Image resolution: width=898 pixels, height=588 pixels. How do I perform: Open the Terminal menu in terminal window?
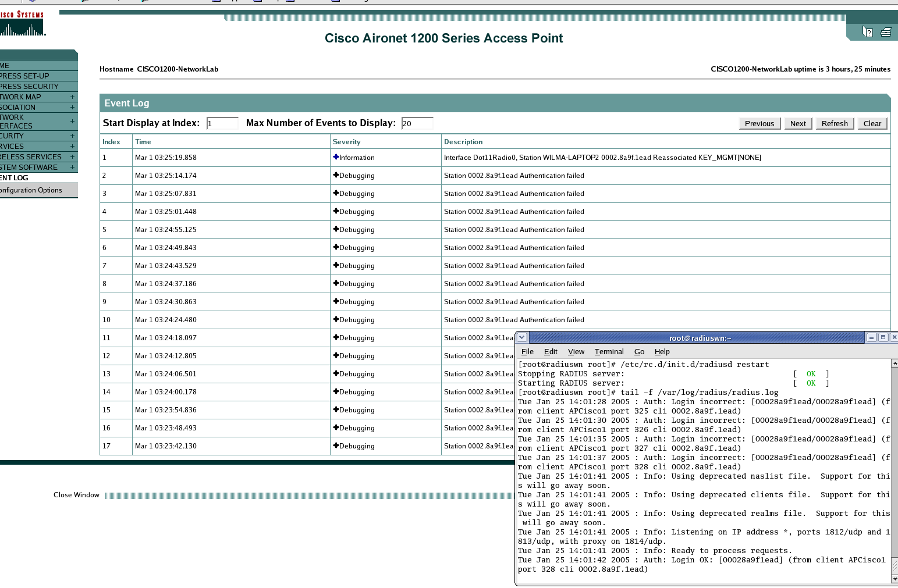[609, 351]
